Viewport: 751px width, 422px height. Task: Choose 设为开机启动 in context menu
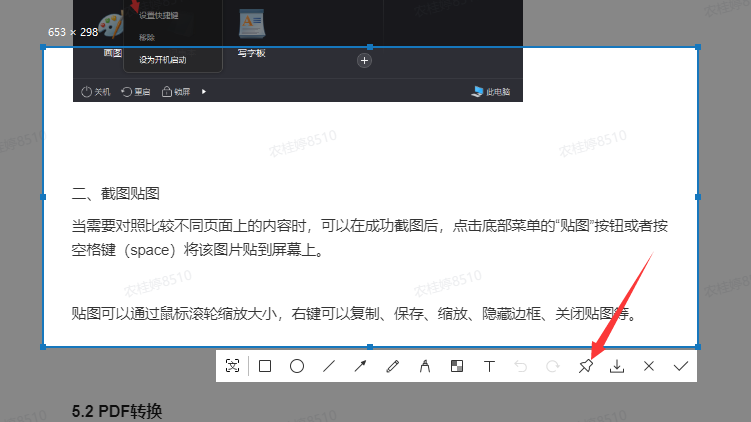click(x=163, y=60)
